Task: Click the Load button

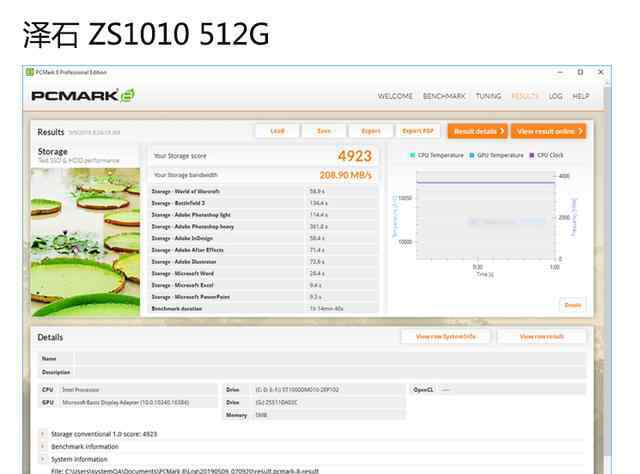Action: point(277,131)
